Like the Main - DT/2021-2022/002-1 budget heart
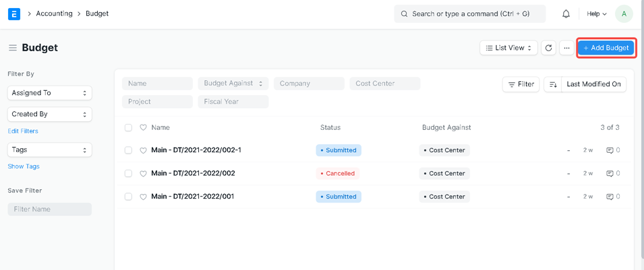Image resolution: width=644 pixels, height=270 pixels. click(143, 151)
